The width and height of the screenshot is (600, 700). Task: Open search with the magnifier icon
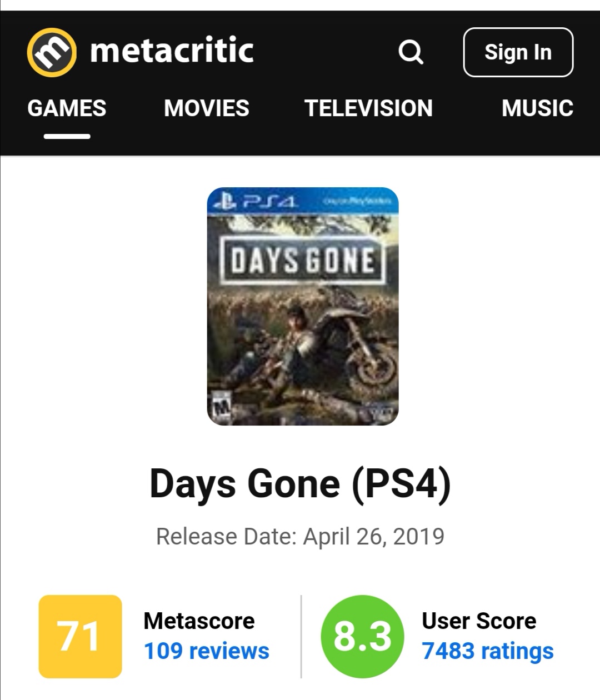411,53
